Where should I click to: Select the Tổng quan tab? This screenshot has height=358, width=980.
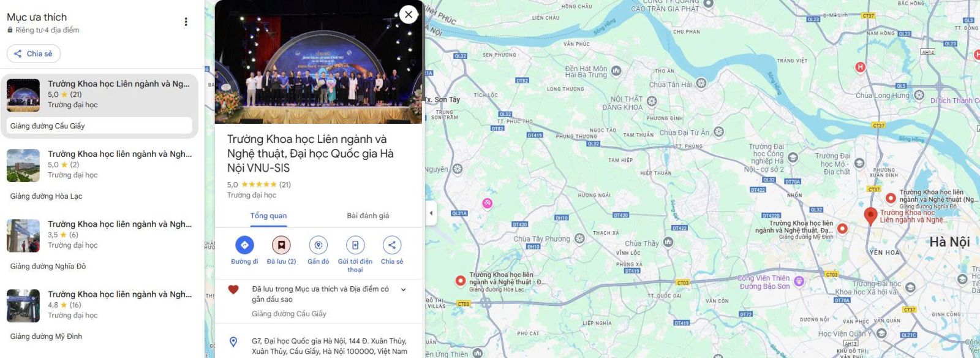[x=268, y=216]
